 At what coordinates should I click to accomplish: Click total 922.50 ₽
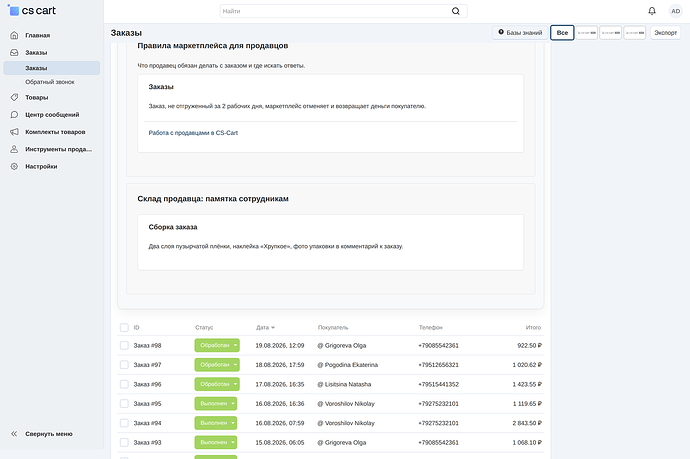tap(529, 345)
